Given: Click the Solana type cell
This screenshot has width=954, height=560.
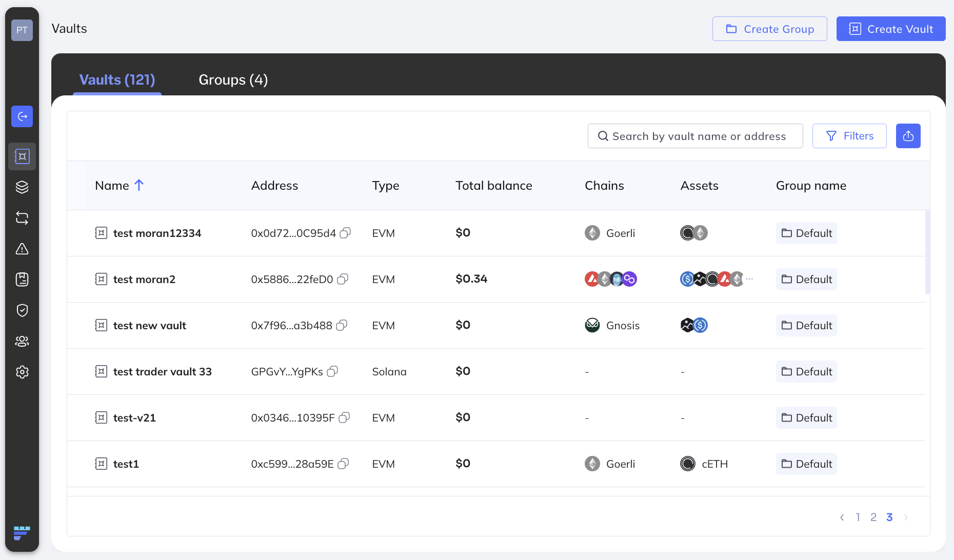Looking at the screenshot, I should coord(389,371).
